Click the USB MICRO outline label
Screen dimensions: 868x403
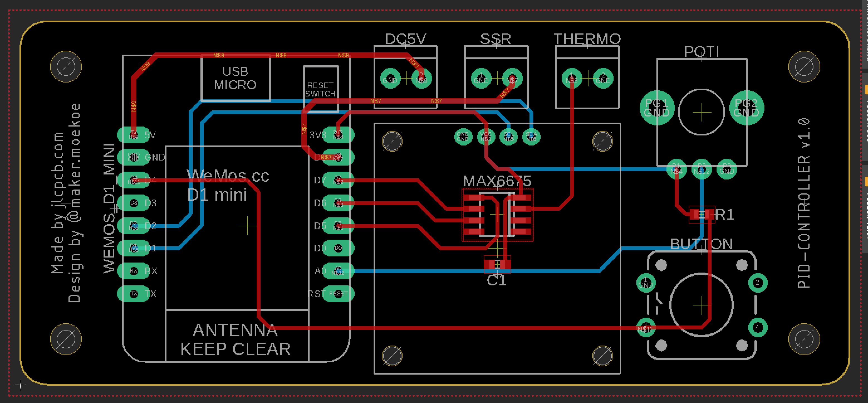tap(235, 78)
